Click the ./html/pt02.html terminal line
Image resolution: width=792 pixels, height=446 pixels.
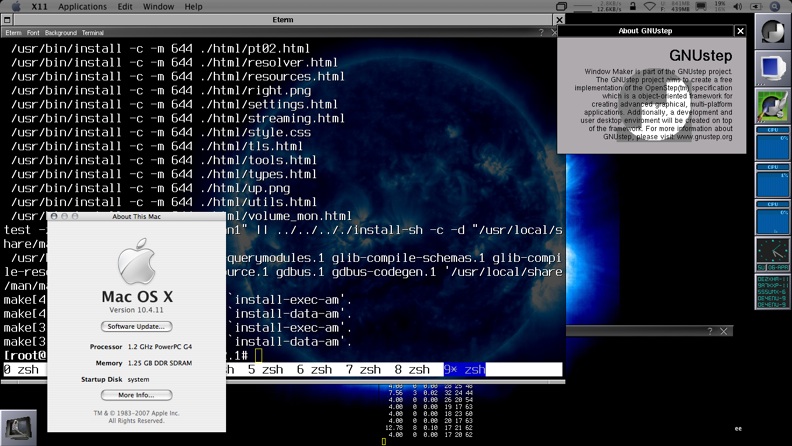(x=161, y=49)
